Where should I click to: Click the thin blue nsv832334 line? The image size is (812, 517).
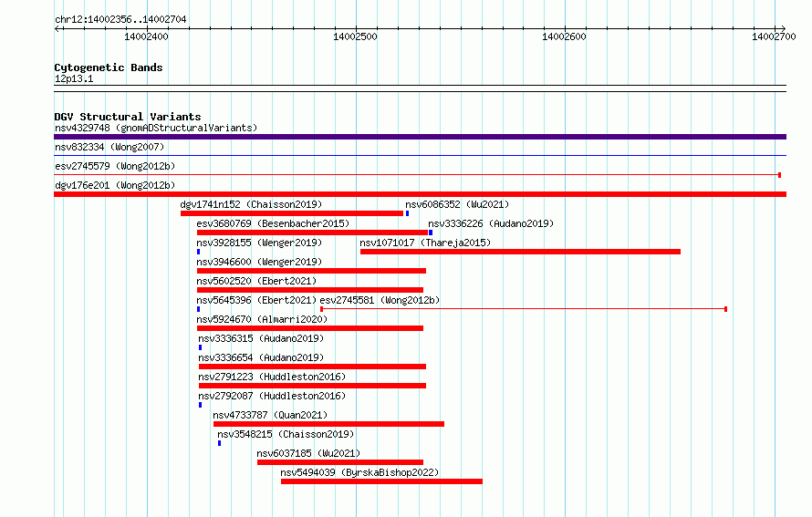(x=420, y=155)
